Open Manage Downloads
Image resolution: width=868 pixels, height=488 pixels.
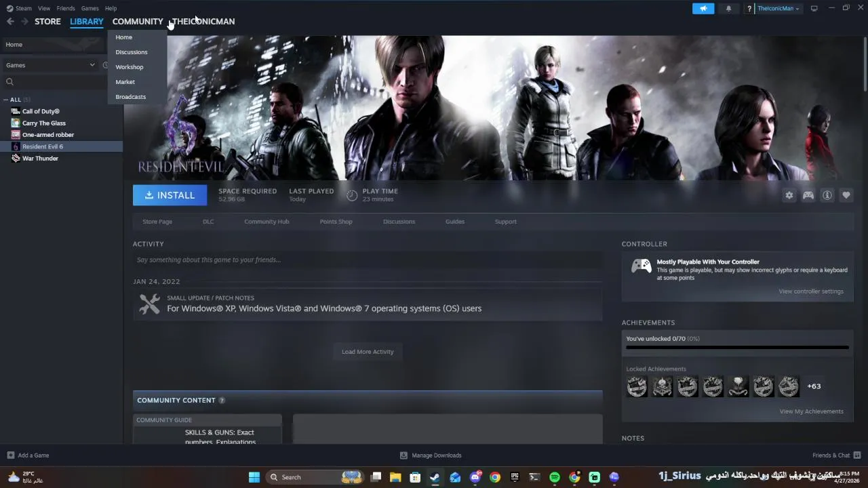(x=431, y=455)
